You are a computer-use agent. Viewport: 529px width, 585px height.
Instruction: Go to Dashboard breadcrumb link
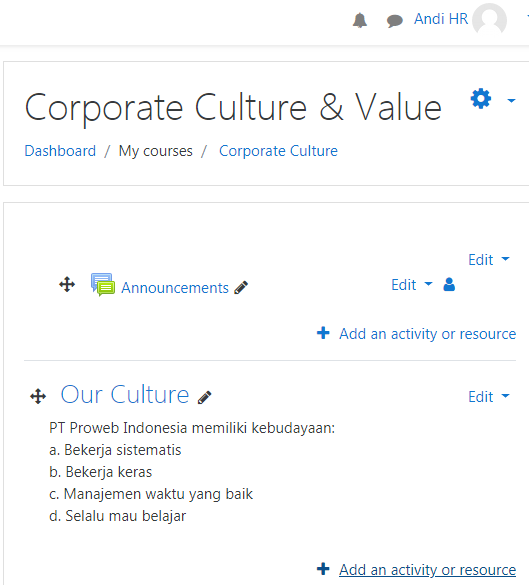(60, 151)
